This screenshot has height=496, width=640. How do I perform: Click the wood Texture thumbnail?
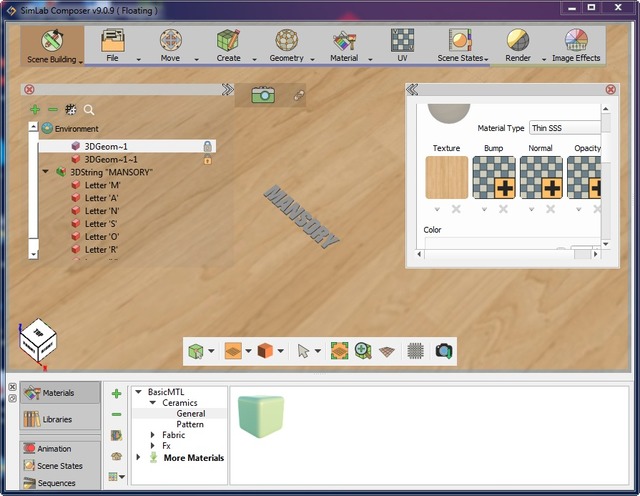(x=447, y=178)
